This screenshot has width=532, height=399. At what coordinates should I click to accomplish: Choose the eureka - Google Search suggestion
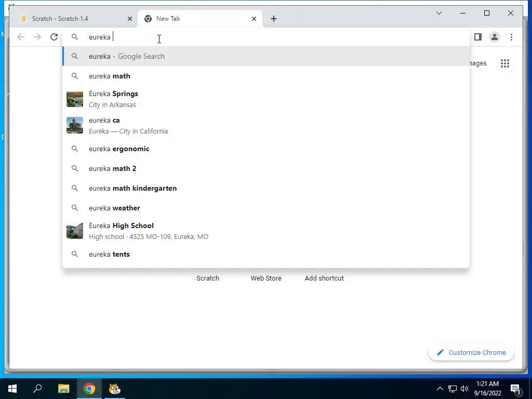[x=267, y=56]
